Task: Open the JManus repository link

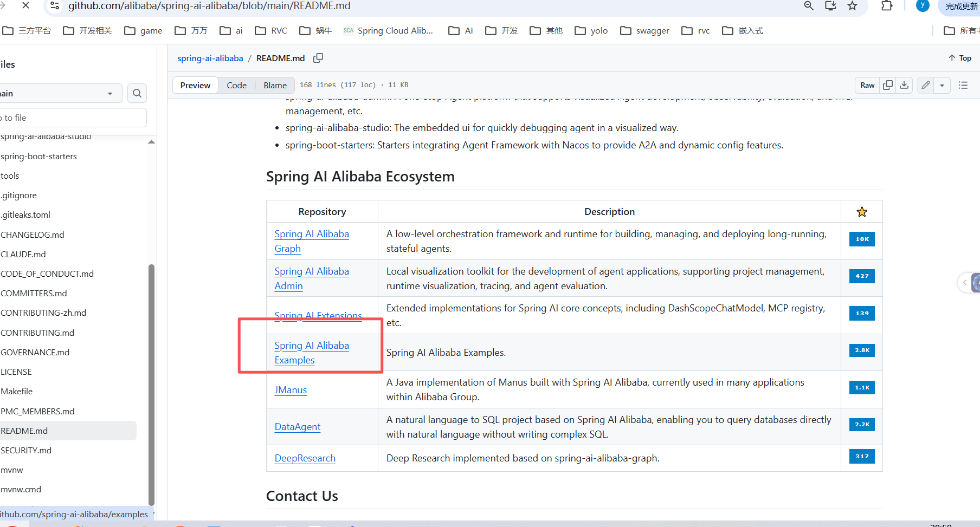Action: coord(291,389)
